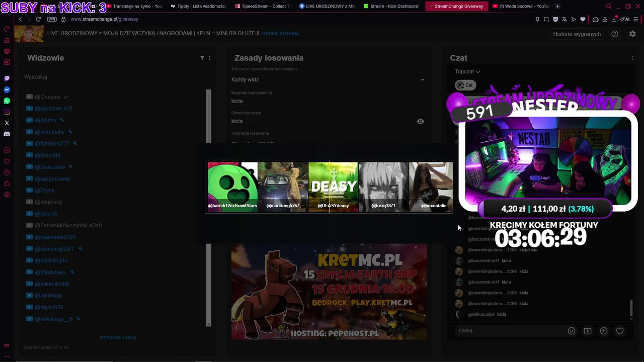Click the Cel button in chat
The image size is (644, 362).
pos(465,85)
